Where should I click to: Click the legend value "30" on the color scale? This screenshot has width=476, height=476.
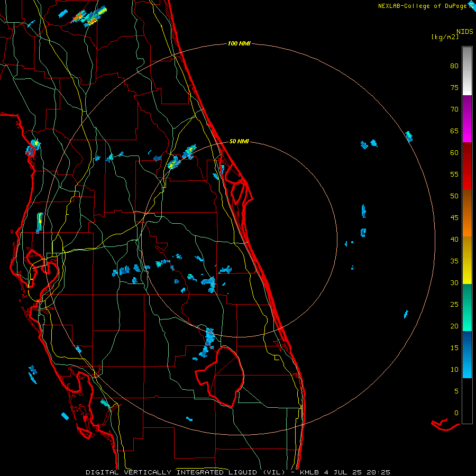pos(454,283)
